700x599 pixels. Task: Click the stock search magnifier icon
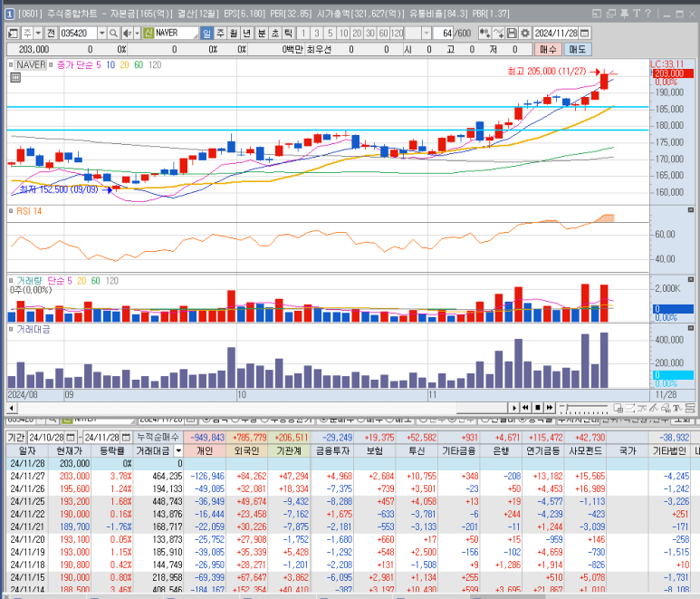113,33
